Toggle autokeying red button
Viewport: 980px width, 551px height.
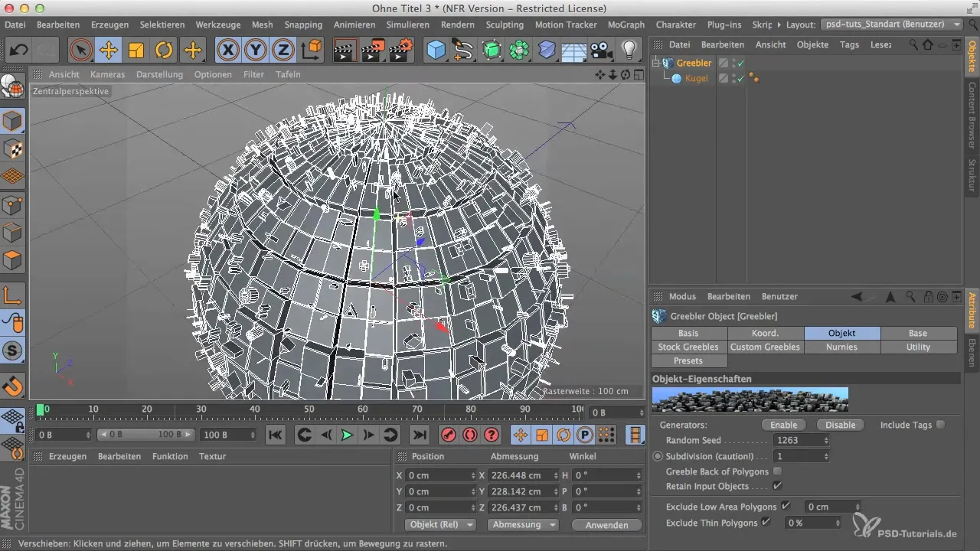coord(470,435)
